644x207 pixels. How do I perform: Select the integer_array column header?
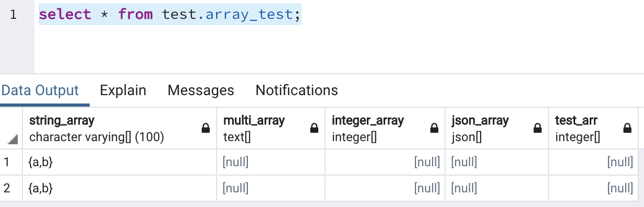tap(385, 128)
